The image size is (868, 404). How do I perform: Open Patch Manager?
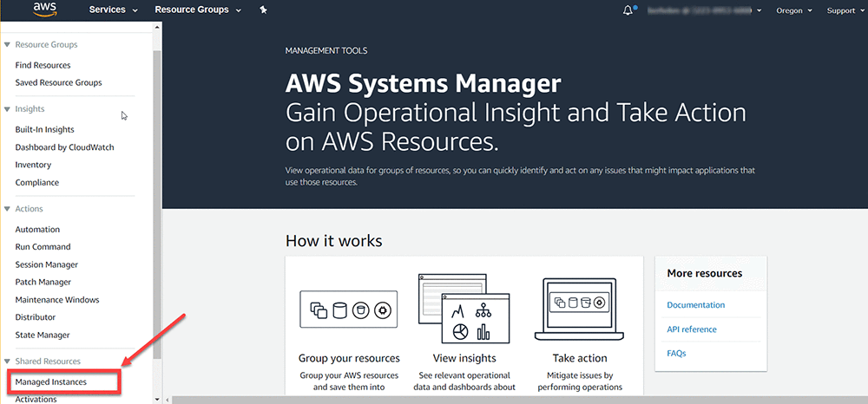(x=43, y=283)
